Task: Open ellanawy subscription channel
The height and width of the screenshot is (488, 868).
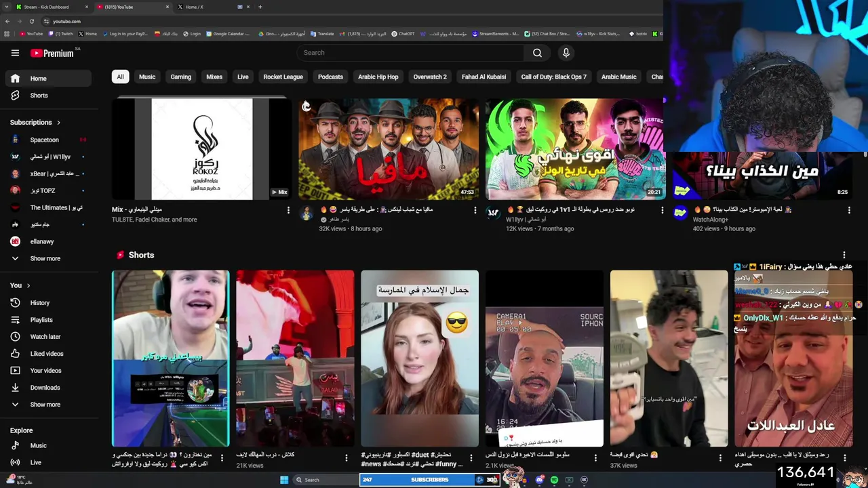Action: pyautogui.click(x=47, y=241)
